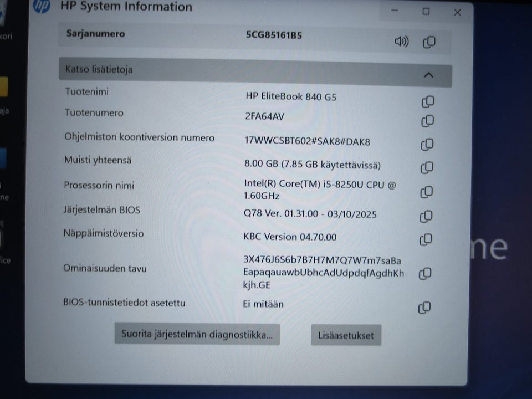Click the Sarjanumero label

pos(96,34)
